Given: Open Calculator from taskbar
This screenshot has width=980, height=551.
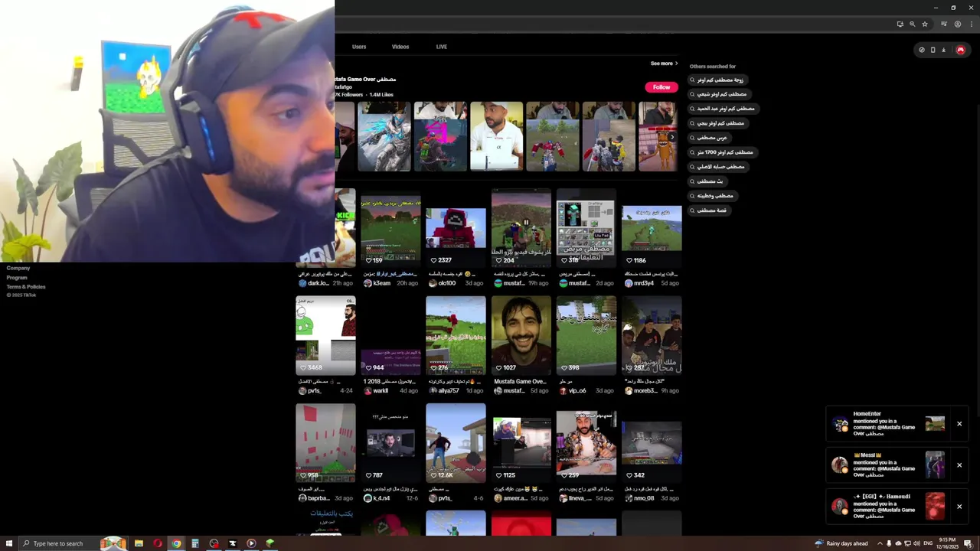Looking at the screenshot, I should [x=195, y=543].
